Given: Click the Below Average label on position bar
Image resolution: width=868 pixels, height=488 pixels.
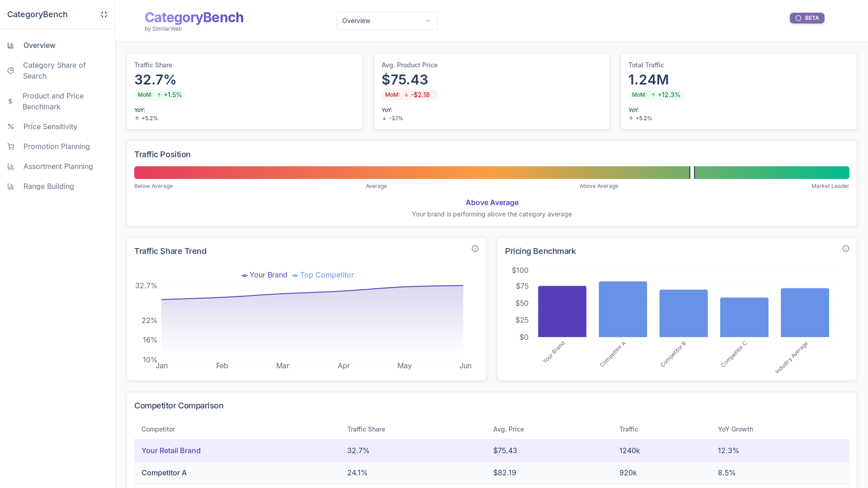Looking at the screenshot, I should 153,186.
